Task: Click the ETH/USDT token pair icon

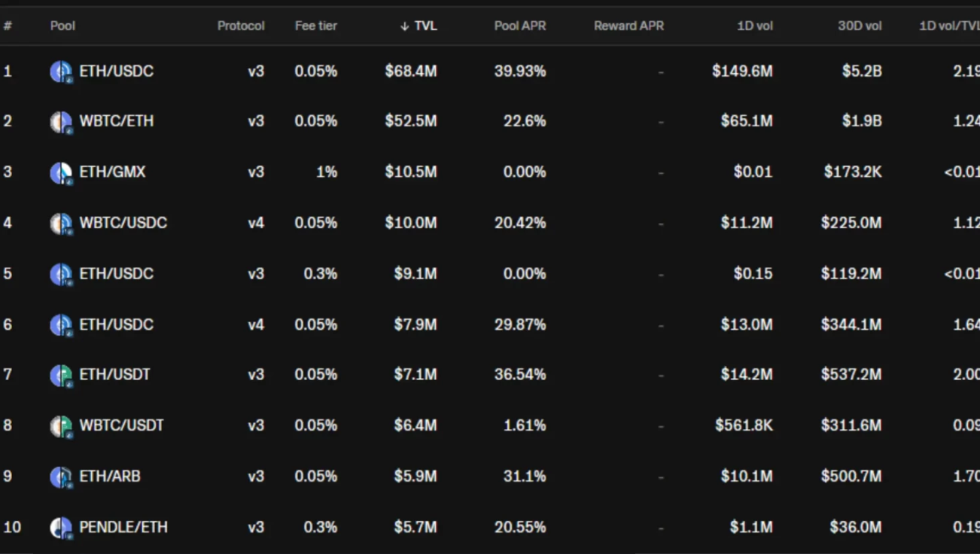Action: (x=61, y=375)
